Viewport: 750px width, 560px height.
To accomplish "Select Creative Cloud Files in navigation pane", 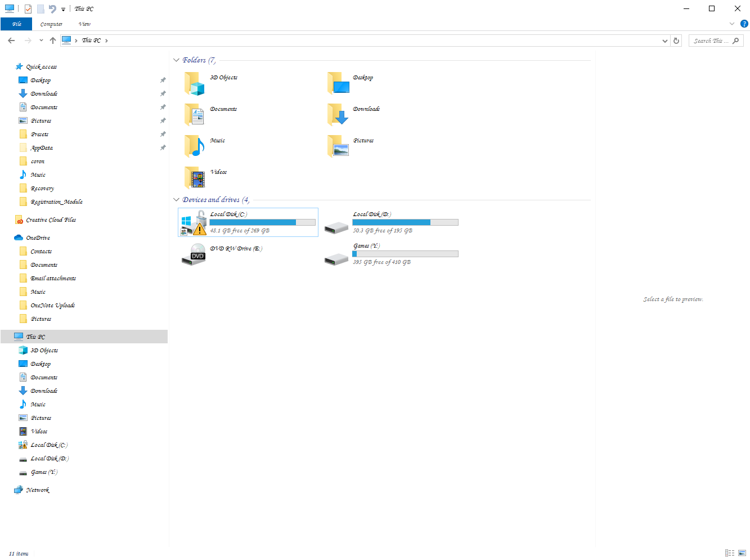I will click(51, 219).
